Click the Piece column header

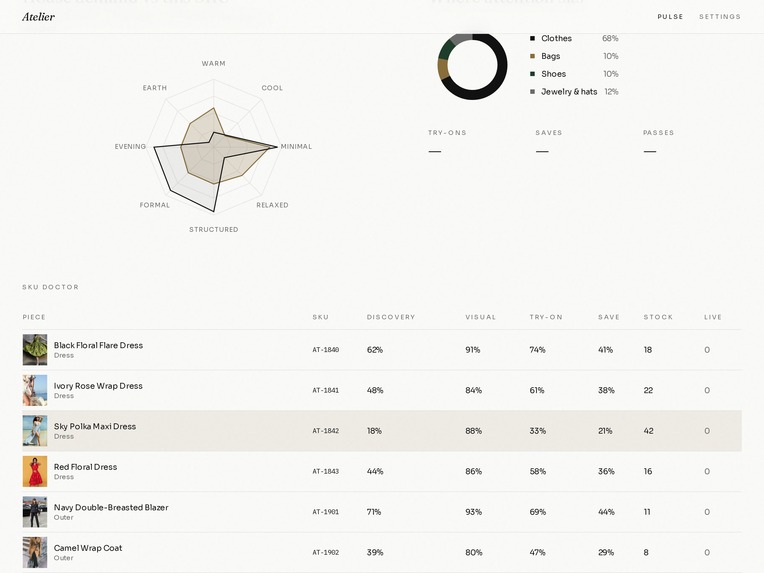click(34, 317)
